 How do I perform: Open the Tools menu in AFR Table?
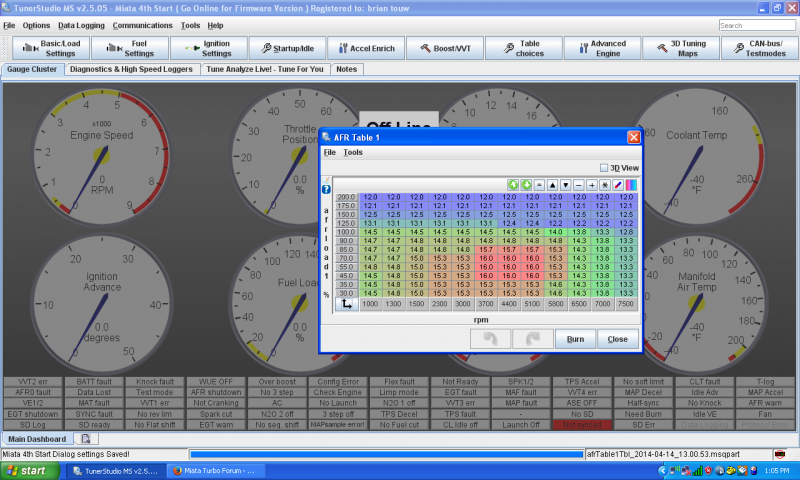(x=353, y=152)
